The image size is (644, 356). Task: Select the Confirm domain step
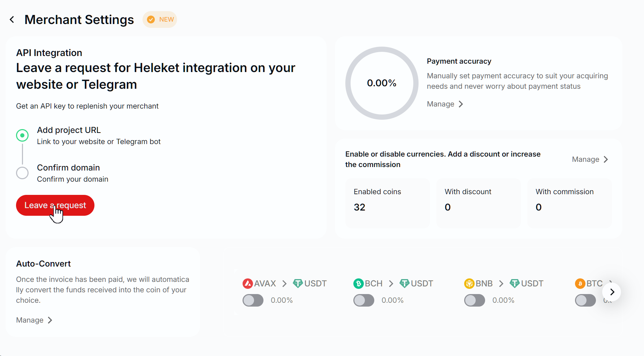22,173
